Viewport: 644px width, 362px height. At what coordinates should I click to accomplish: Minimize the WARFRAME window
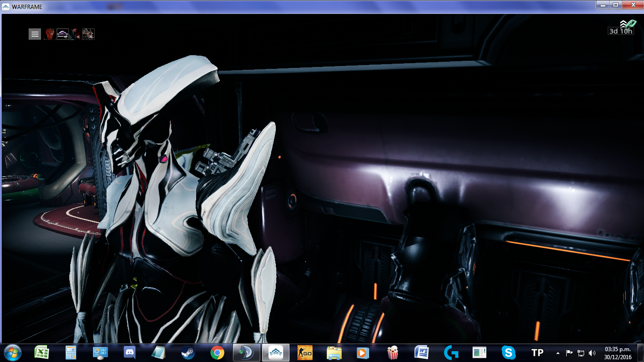tap(604, 5)
